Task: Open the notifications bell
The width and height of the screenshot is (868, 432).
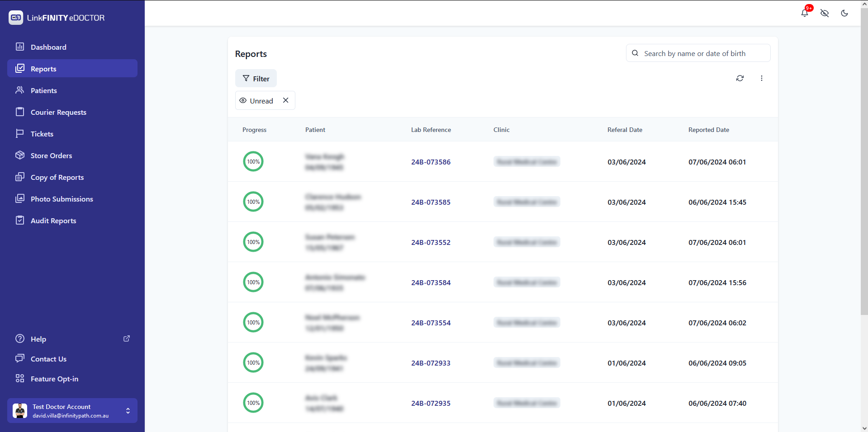Action: (805, 13)
